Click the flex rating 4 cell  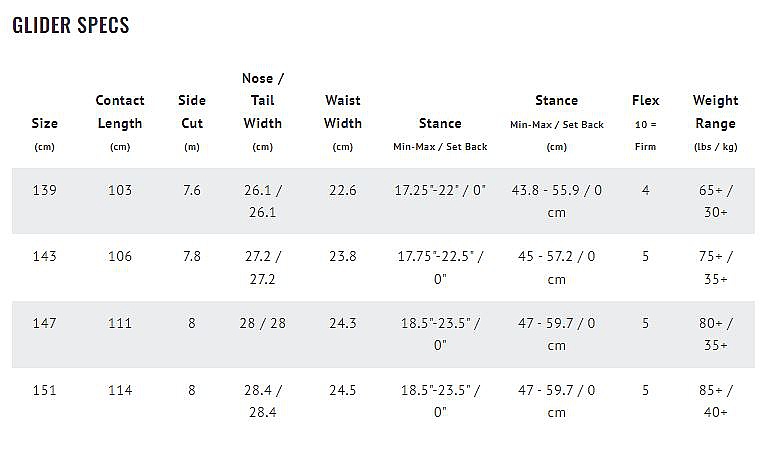point(646,190)
